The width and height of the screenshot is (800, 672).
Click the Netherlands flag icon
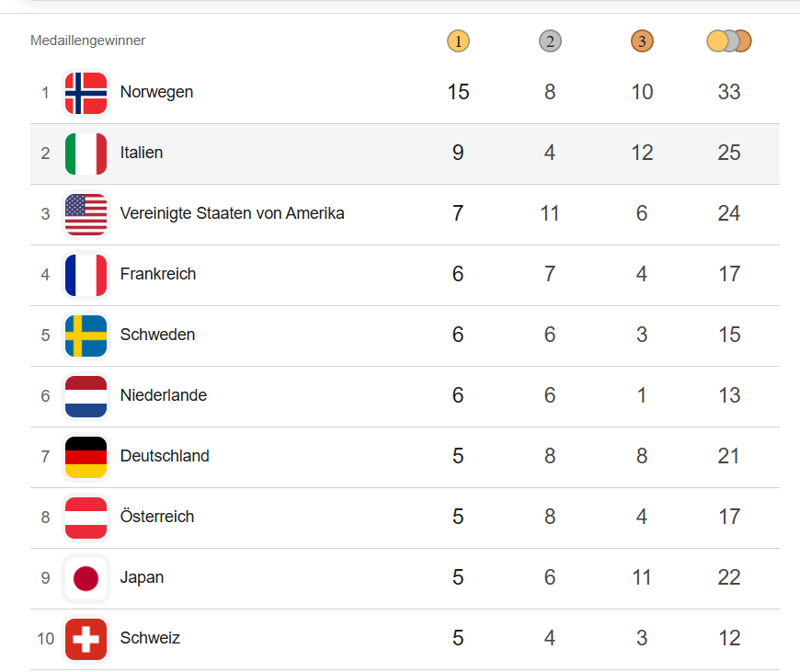coord(86,396)
